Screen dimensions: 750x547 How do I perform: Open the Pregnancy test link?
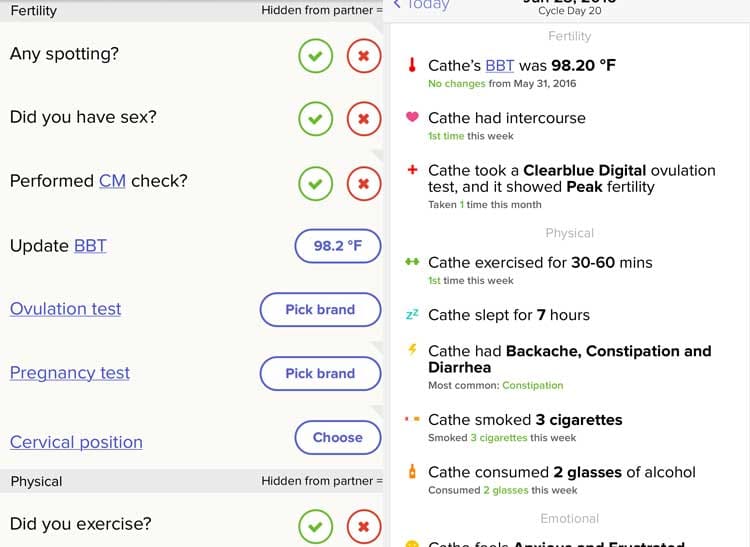(x=70, y=373)
